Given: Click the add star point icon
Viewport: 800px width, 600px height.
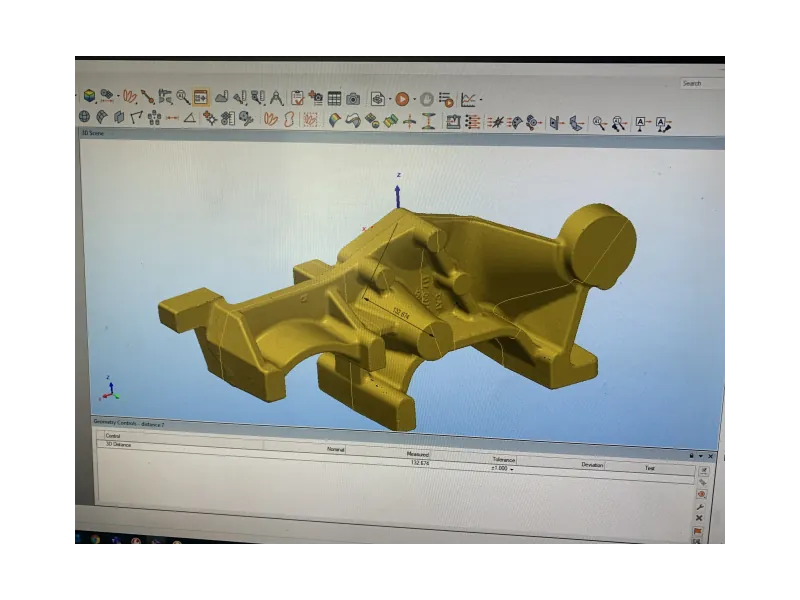Looking at the screenshot, I should click(x=210, y=118).
